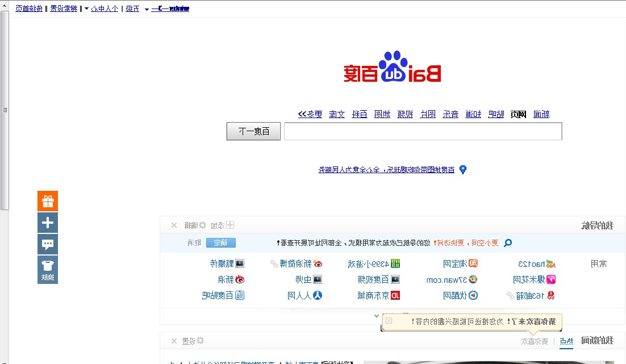Select the 知道 search category
This screenshot has width=626, height=364.
coord(473,114)
